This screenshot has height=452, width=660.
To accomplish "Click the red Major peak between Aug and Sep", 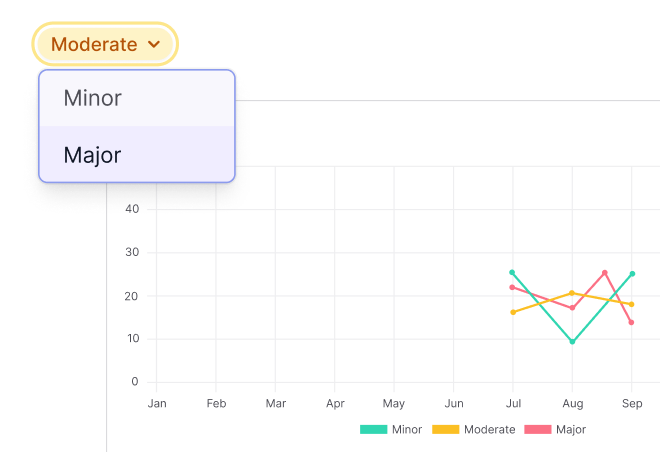I will click(x=605, y=272).
